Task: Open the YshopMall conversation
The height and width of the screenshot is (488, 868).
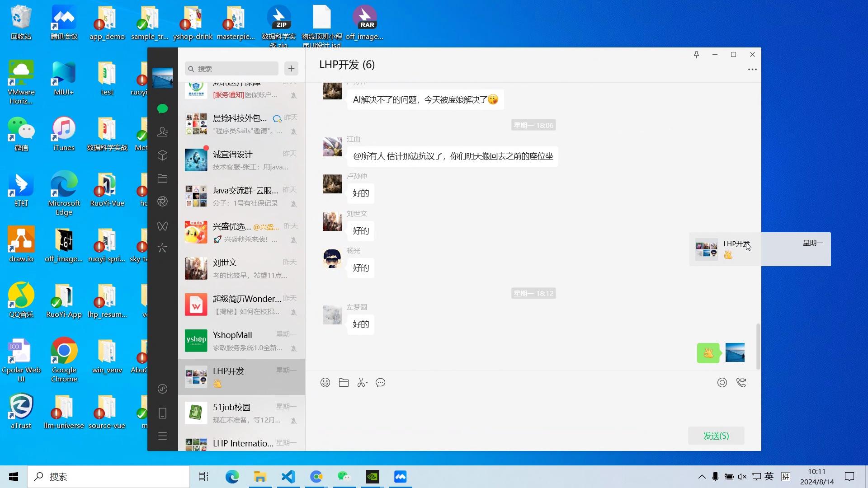Action: 241,341
